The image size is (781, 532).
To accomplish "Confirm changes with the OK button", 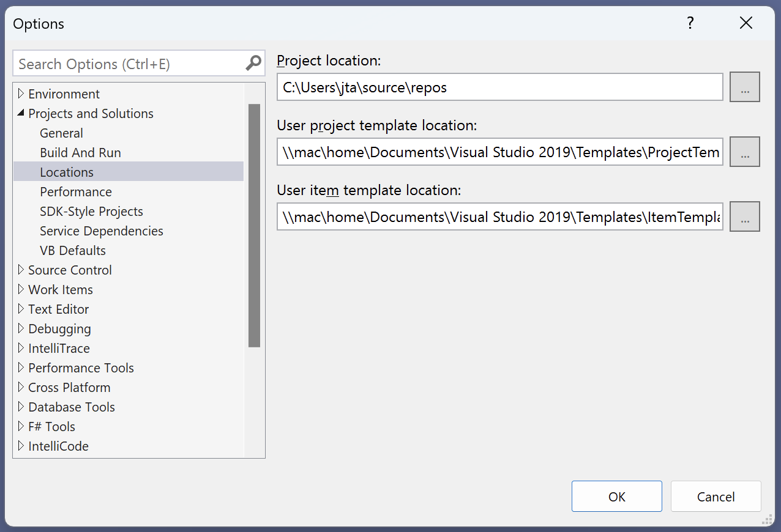I will click(x=616, y=496).
